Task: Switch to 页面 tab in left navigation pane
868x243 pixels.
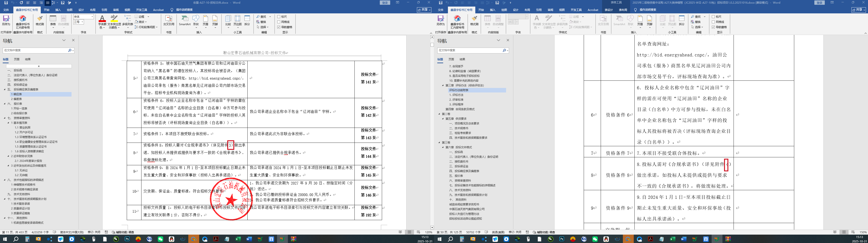Action: coord(17,59)
